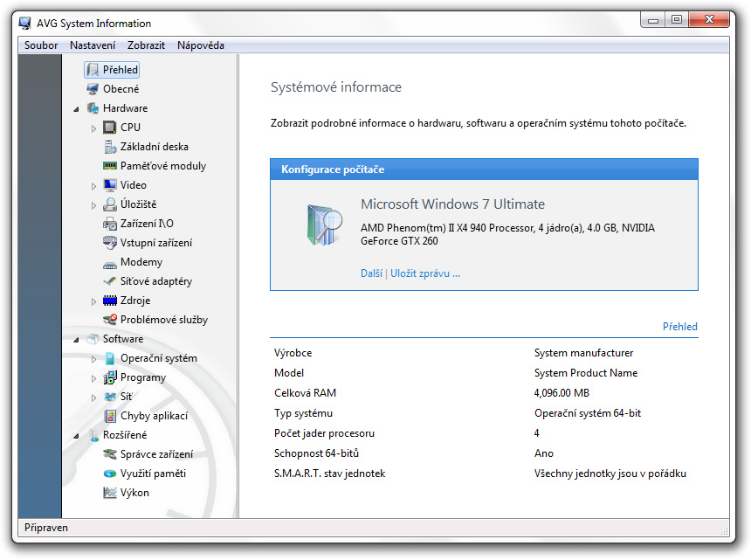Open the Nastavení menu

[93, 45]
